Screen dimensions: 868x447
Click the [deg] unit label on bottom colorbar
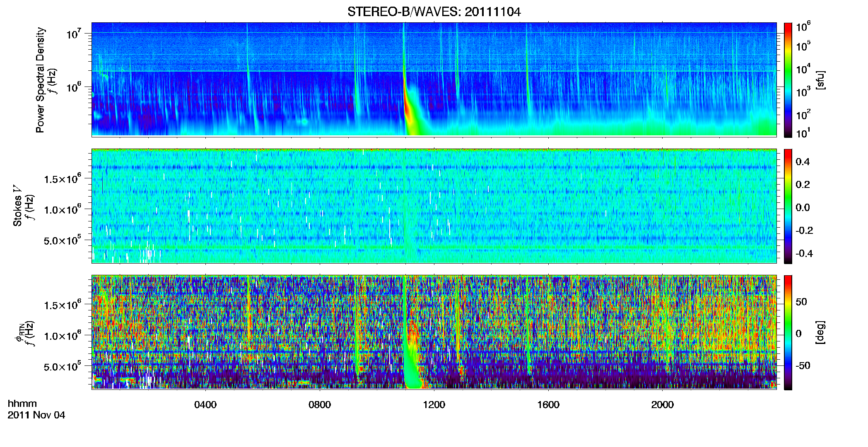pos(820,332)
